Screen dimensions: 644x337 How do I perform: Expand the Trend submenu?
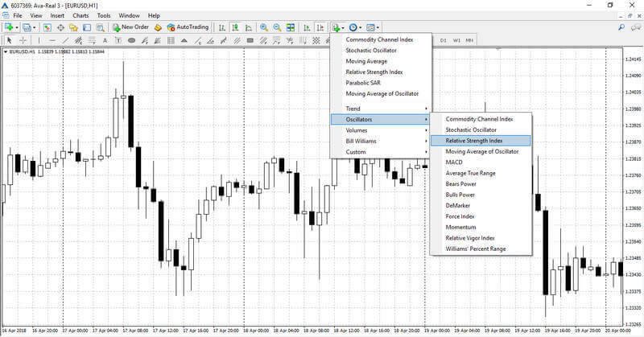tap(381, 109)
